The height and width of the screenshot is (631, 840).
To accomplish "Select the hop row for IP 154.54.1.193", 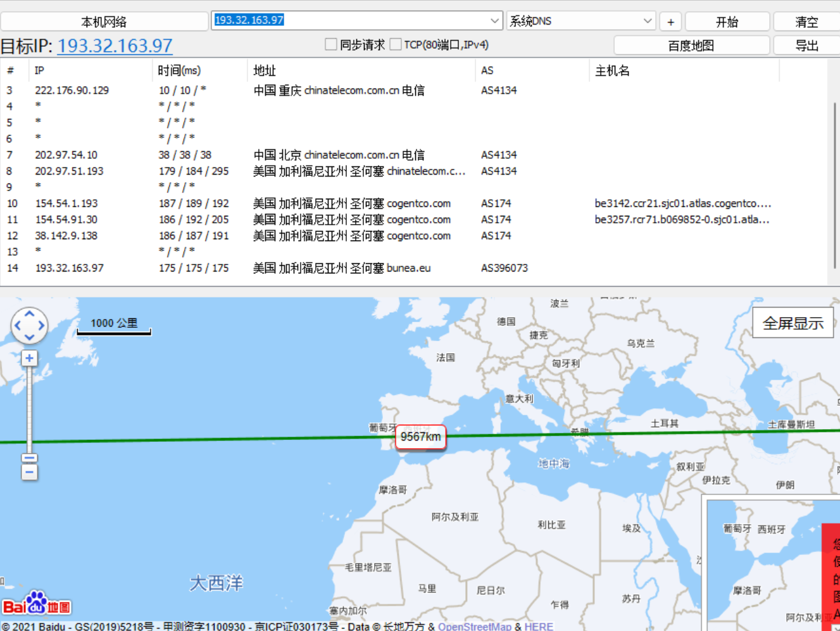I will pos(253,203).
